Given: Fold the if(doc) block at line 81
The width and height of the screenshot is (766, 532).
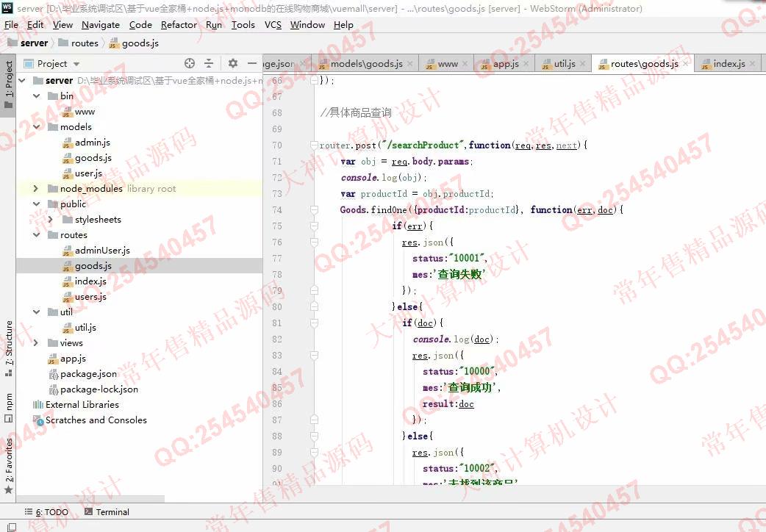Looking at the screenshot, I should (x=314, y=323).
